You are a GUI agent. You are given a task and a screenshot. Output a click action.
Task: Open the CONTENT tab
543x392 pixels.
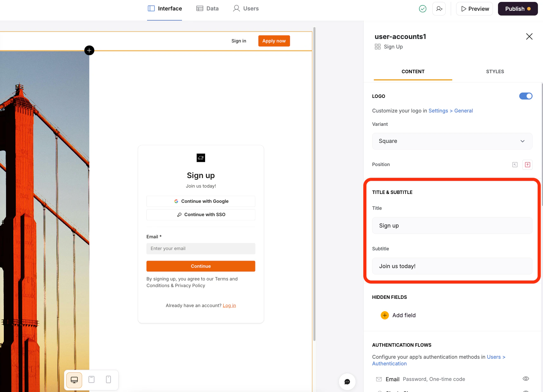[x=413, y=72]
